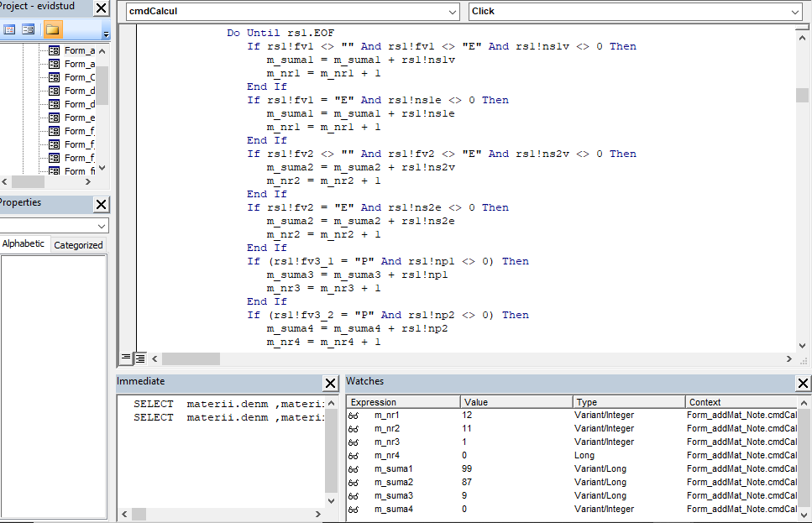This screenshot has width=812, height=523.
Task: Click the form icon of the topmost Form_a item
Action: coord(55,50)
